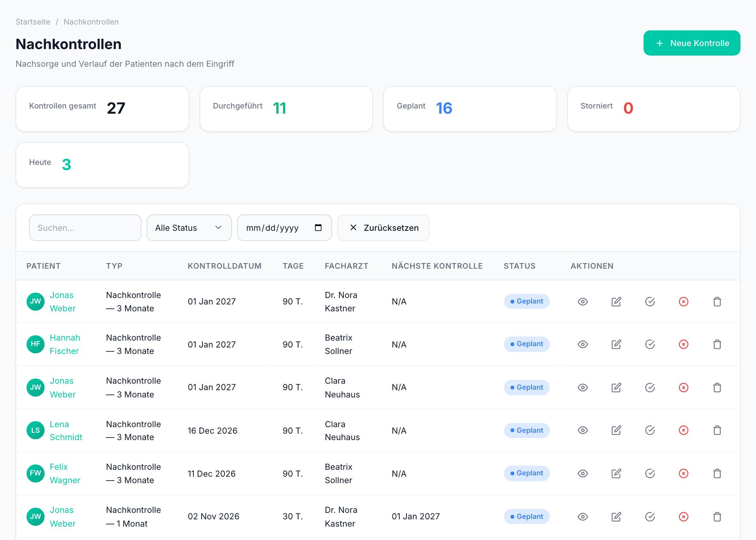Sort by Kontrolldatum column header
The width and height of the screenshot is (756, 540).
pos(224,266)
